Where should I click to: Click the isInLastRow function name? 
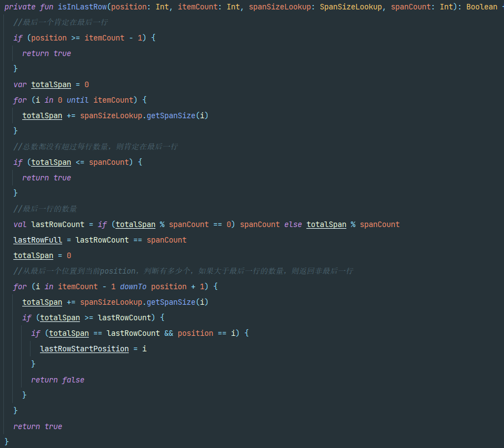(82, 7)
